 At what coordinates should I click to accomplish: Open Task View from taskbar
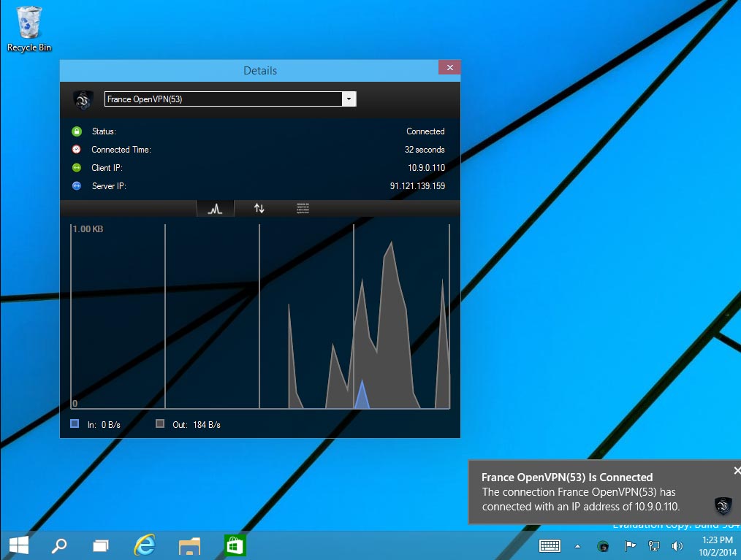coord(101,546)
